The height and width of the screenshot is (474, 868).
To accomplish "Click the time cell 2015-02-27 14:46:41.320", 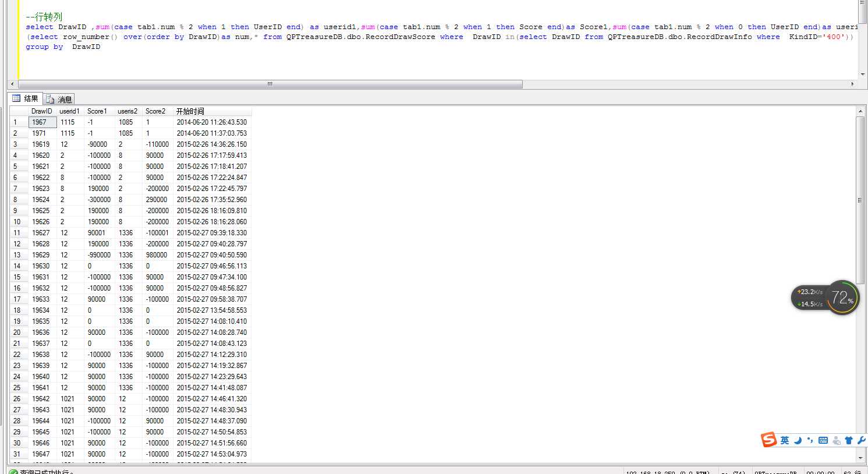I will click(x=212, y=399).
